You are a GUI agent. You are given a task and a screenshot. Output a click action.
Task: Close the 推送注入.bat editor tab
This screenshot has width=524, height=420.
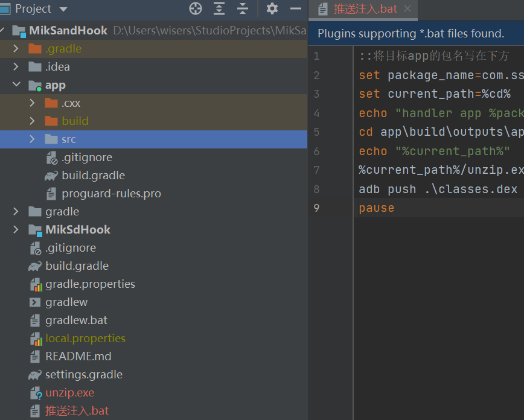[x=407, y=9]
